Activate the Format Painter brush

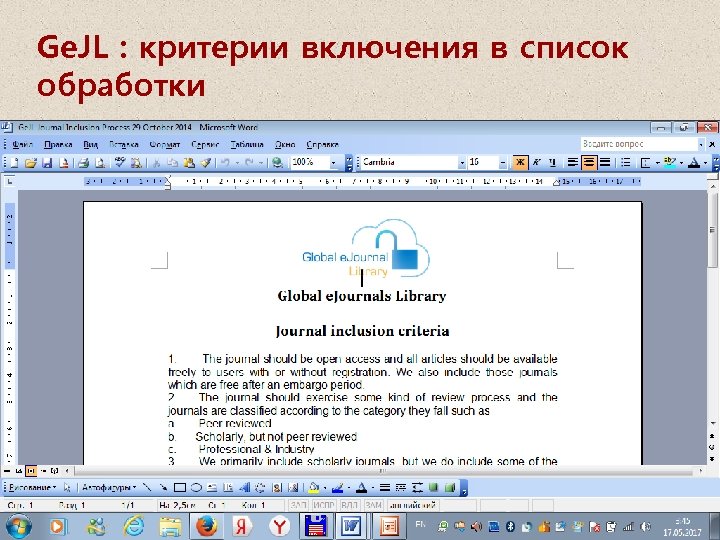point(205,162)
